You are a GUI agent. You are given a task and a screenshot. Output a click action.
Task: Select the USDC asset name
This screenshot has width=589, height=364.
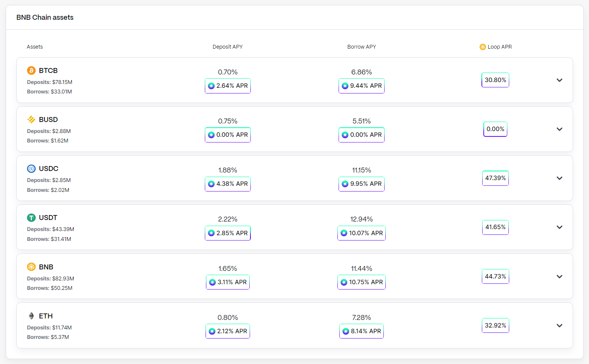coord(49,169)
